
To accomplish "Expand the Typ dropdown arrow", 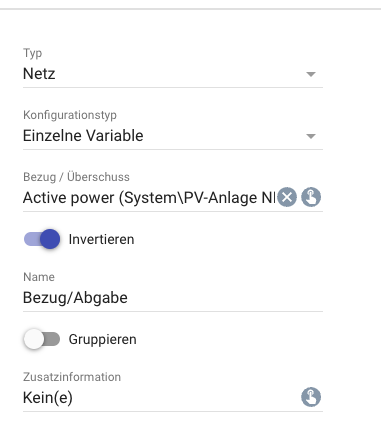I will [x=311, y=74].
